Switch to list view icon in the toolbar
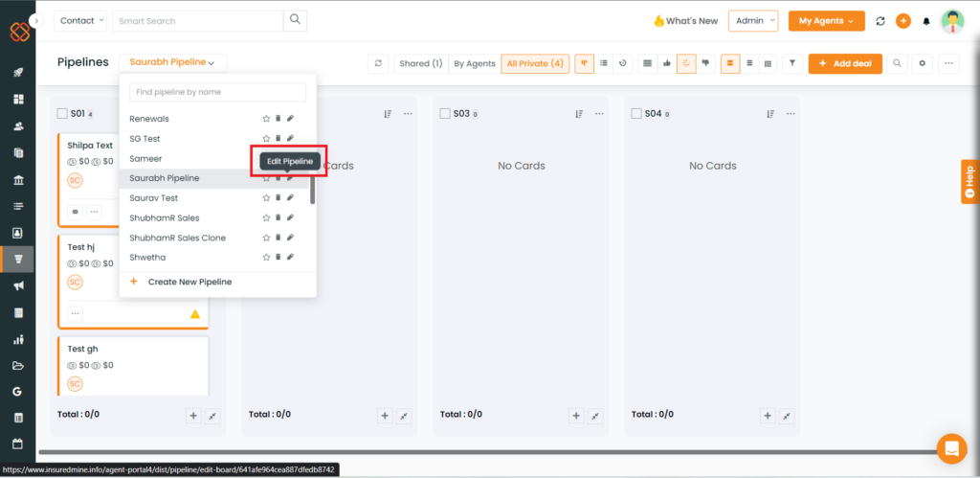Screen dimensions: 980x478 (604, 63)
